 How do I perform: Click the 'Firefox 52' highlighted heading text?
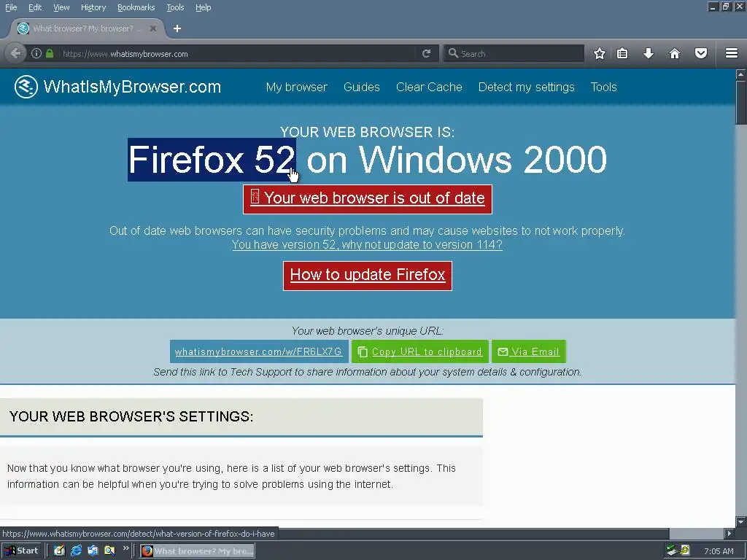[x=212, y=160]
